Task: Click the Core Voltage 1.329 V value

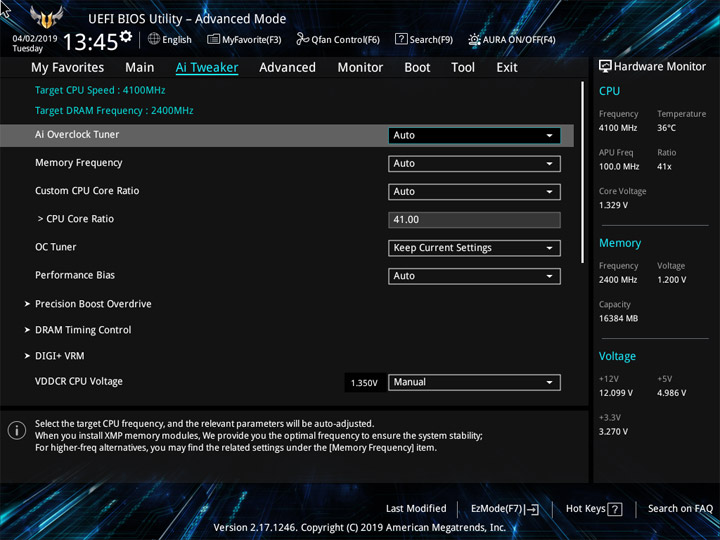Action: coord(613,205)
